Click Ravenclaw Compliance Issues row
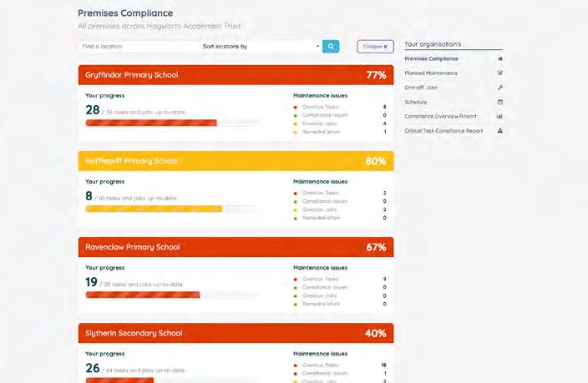 click(340, 287)
